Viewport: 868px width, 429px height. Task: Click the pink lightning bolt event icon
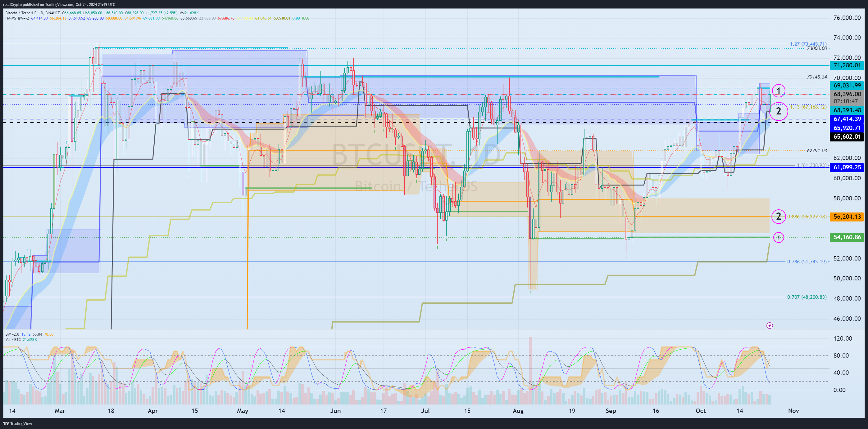[770, 325]
